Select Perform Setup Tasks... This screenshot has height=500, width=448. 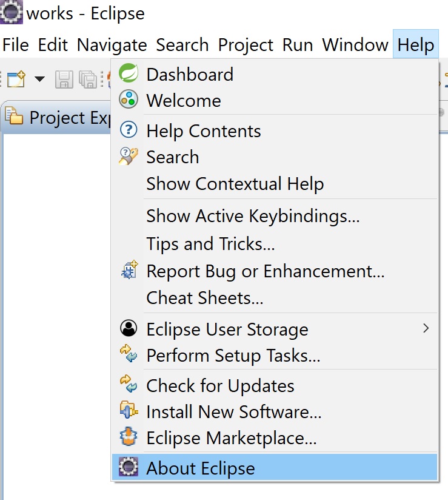coord(275,355)
